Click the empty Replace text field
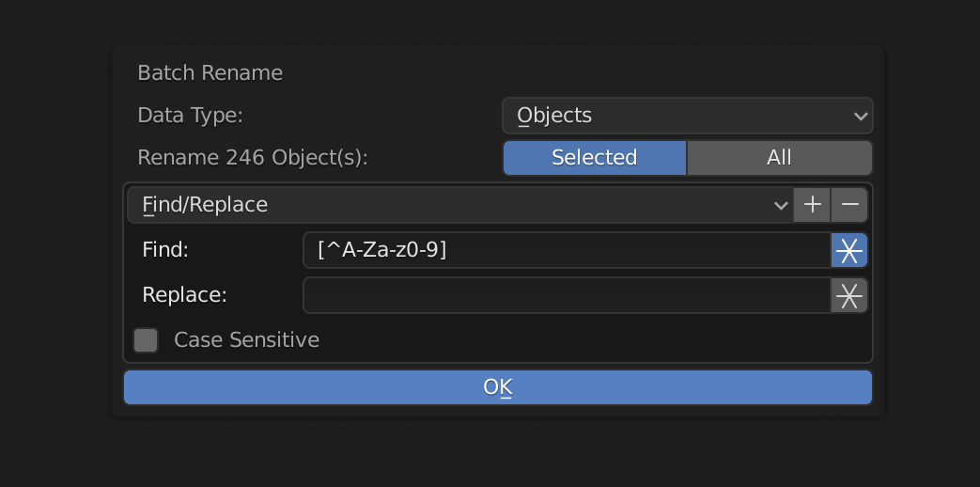The height and width of the screenshot is (487, 980). coord(567,295)
